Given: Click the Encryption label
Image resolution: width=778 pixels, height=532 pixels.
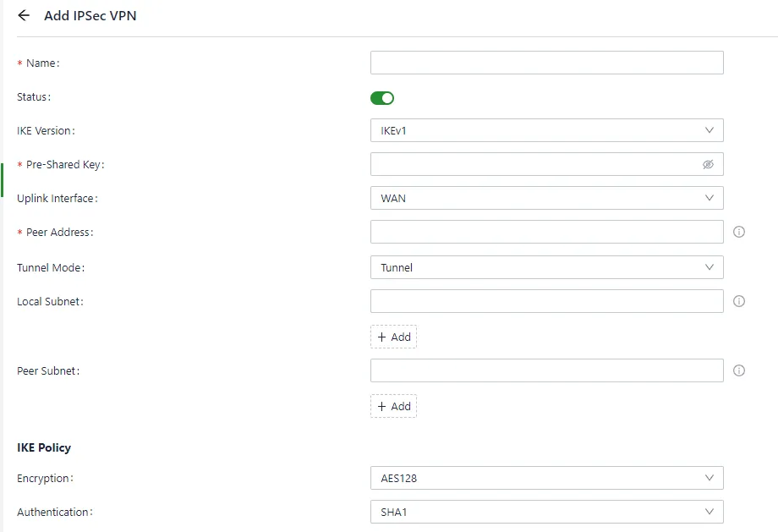Looking at the screenshot, I should [45, 479].
